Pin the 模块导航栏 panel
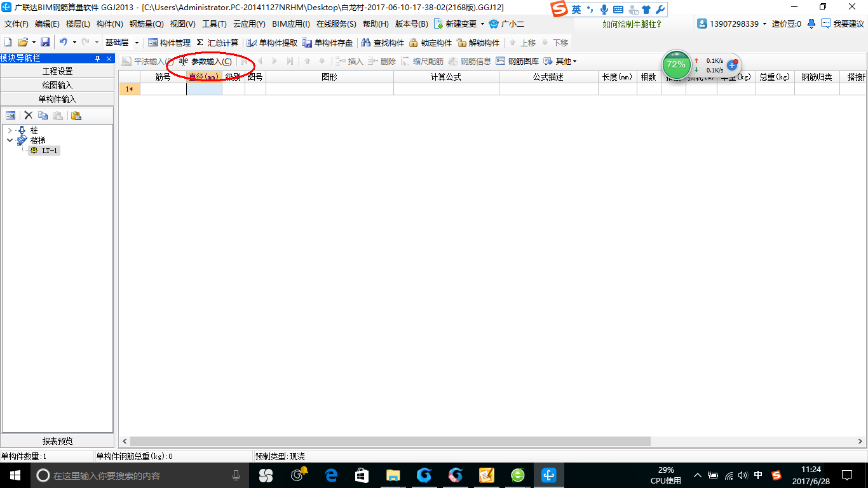868x488 pixels. coord(98,58)
